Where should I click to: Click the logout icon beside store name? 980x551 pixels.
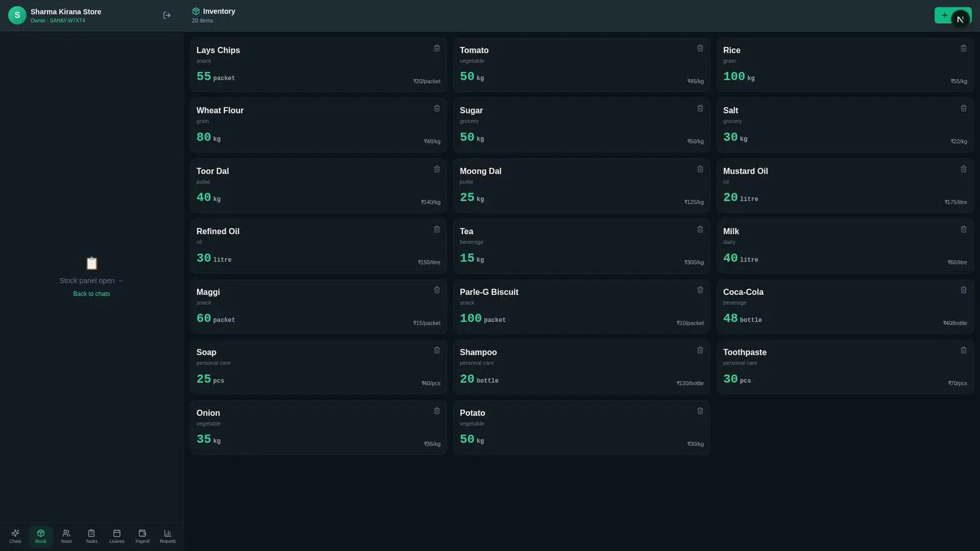167,16
